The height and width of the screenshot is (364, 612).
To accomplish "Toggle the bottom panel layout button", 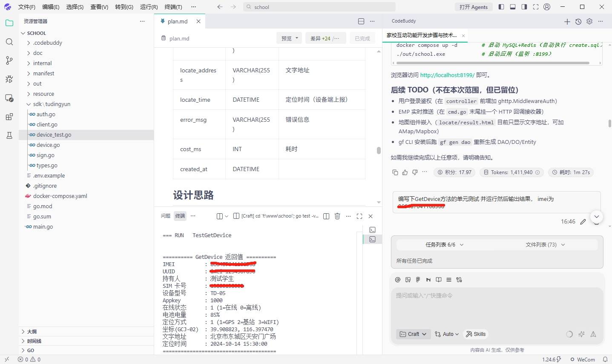I will click(513, 7).
